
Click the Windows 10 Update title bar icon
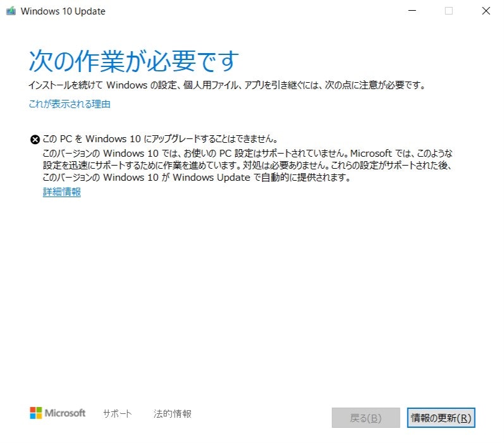click(11, 11)
